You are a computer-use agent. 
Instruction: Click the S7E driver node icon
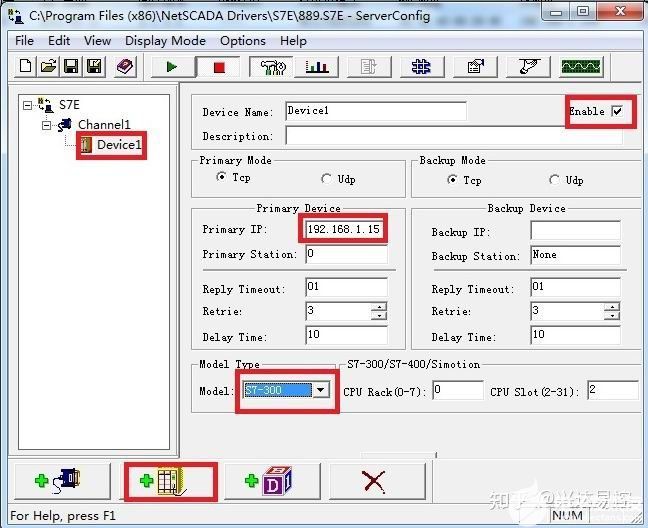point(46,105)
